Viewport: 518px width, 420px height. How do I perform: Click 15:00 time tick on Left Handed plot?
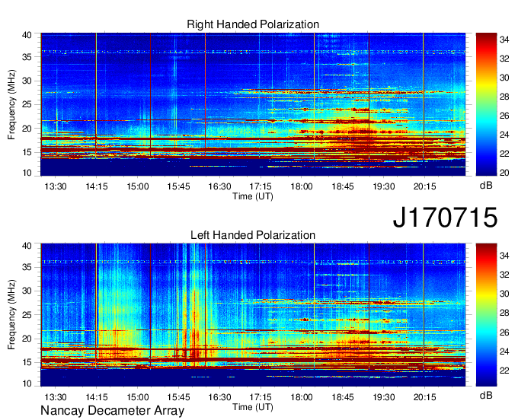point(138,397)
